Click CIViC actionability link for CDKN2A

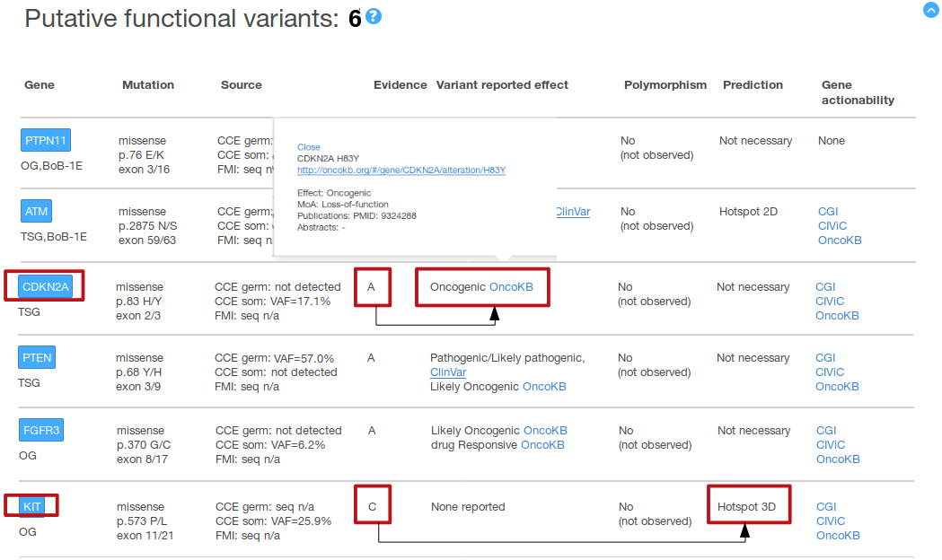pyautogui.click(x=830, y=302)
